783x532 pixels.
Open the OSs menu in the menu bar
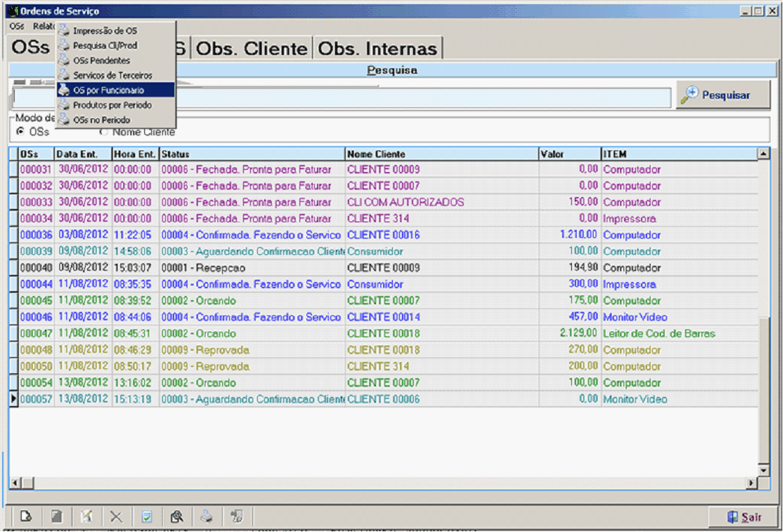coord(17,26)
